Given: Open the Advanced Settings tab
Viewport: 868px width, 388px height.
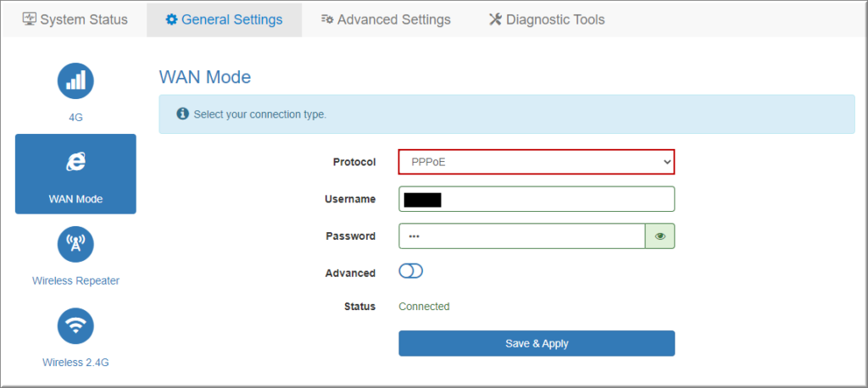Looking at the screenshot, I should coord(393,19).
